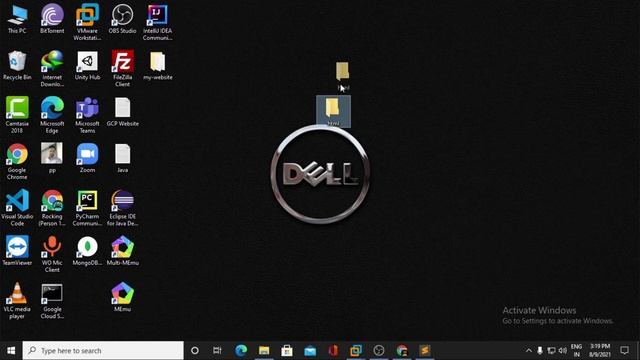Screen dimensions: 640x360
Task: Select the pp image file thumbnail
Action: 52,158
